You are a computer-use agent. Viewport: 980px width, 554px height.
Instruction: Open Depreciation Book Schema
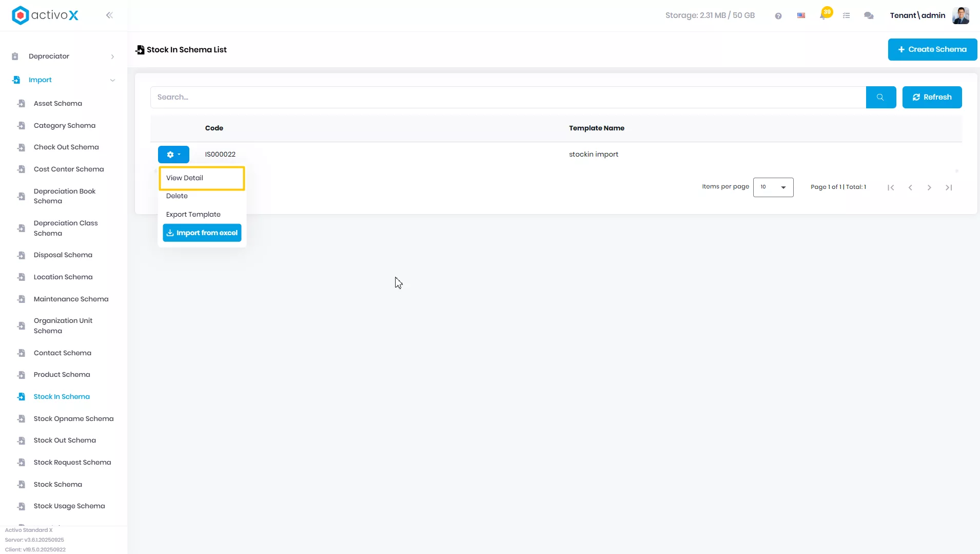[x=65, y=196]
